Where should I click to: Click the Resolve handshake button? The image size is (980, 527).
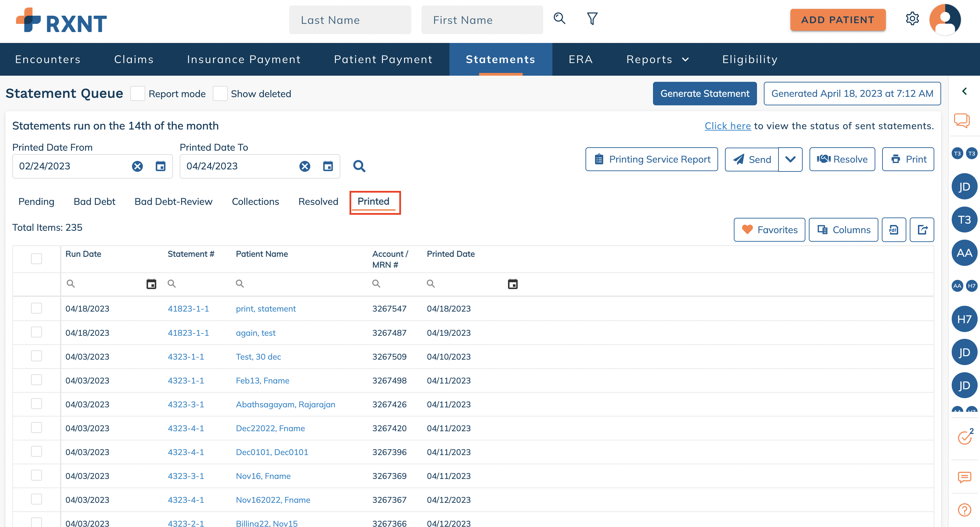pos(842,159)
